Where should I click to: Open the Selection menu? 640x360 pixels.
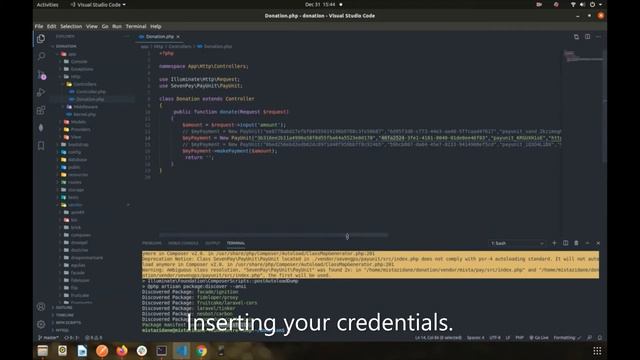click(x=71, y=26)
